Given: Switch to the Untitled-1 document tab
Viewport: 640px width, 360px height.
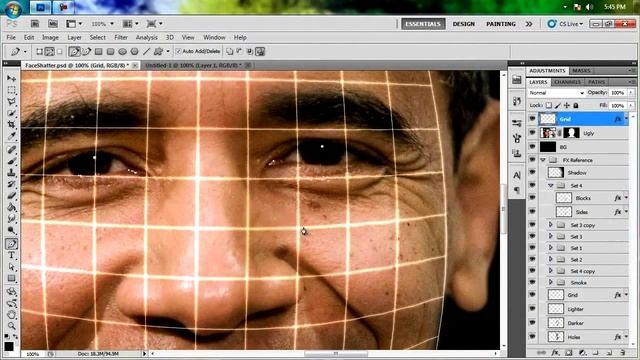Looking at the screenshot, I should pyautogui.click(x=193, y=65).
